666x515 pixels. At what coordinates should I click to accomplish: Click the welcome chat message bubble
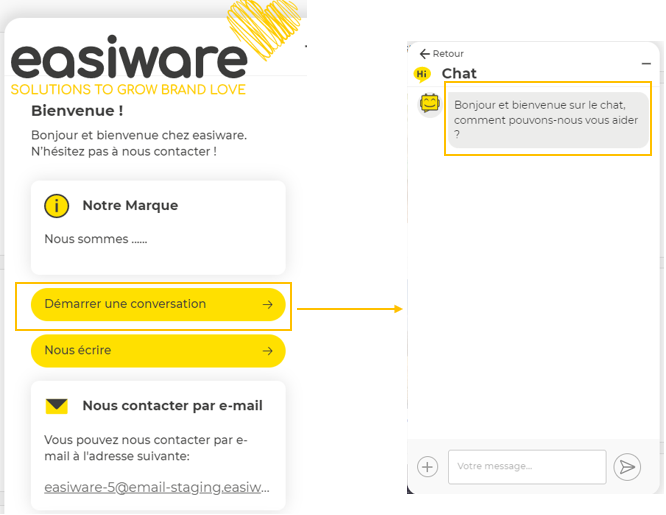click(547, 119)
